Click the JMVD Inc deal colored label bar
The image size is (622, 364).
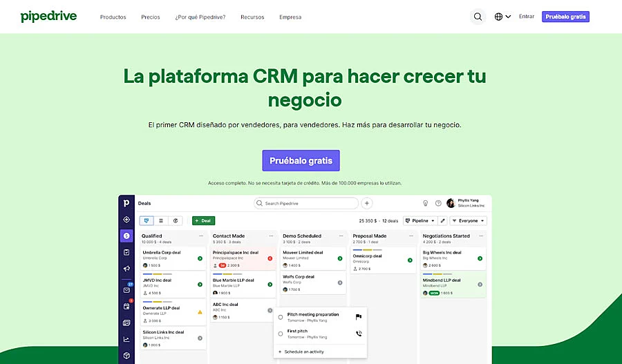(x=158, y=274)
